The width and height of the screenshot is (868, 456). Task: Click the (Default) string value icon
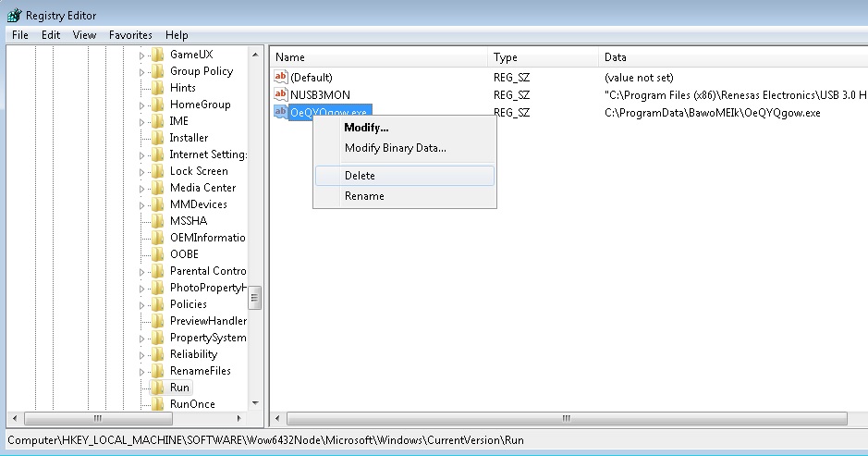(281, 77)
